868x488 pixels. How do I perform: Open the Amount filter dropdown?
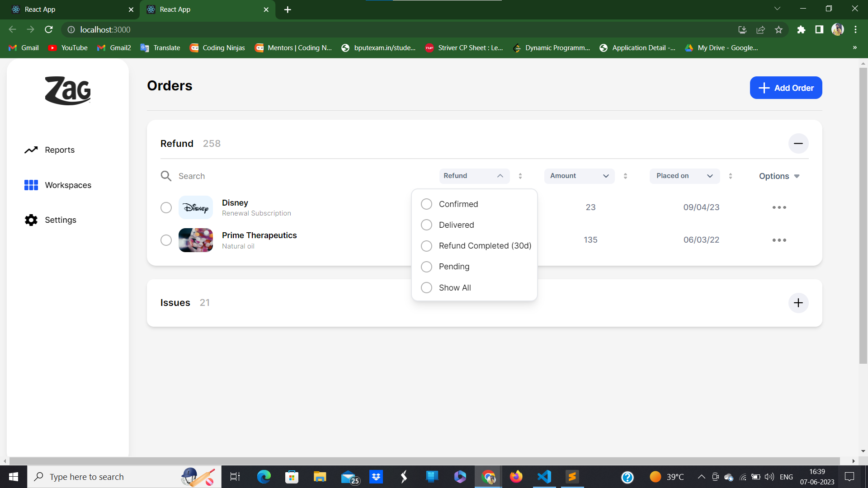point(579,176)
